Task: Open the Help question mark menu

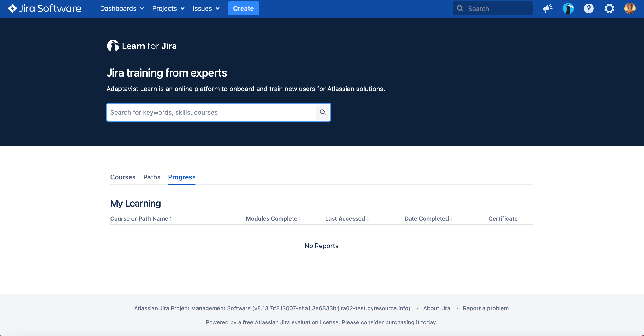Action: pyautogui.click(x=589, y=8)
